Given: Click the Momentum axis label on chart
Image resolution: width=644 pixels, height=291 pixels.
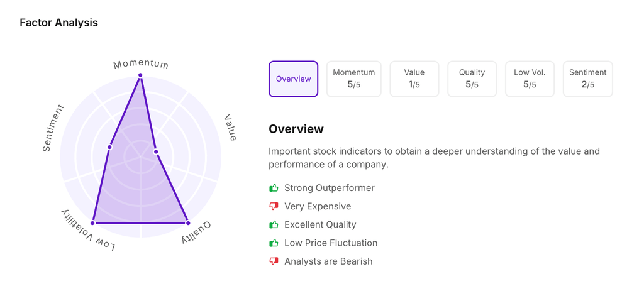Looking at the screenshot, I should (141, 64).
